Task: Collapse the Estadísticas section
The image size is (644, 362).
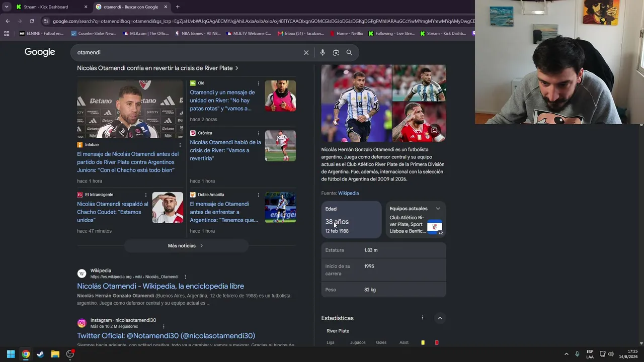Action: point(440,318)
